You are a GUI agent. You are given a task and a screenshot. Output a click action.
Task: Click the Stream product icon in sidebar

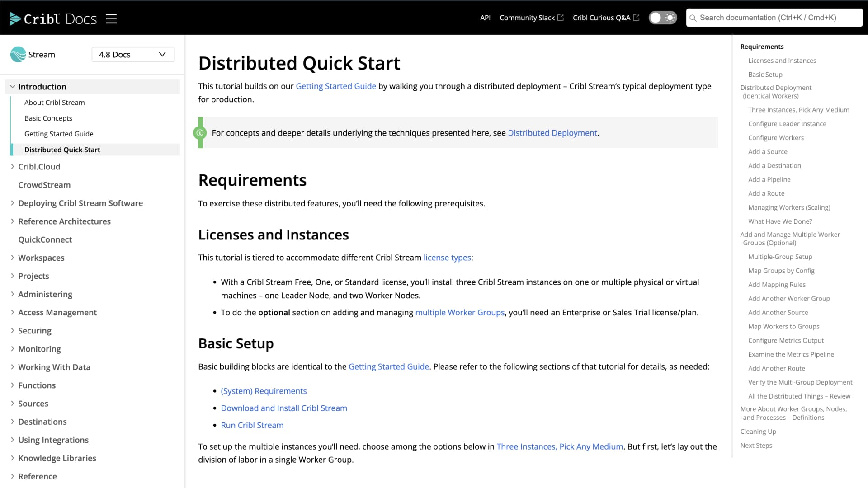click(x=17, y=54)
